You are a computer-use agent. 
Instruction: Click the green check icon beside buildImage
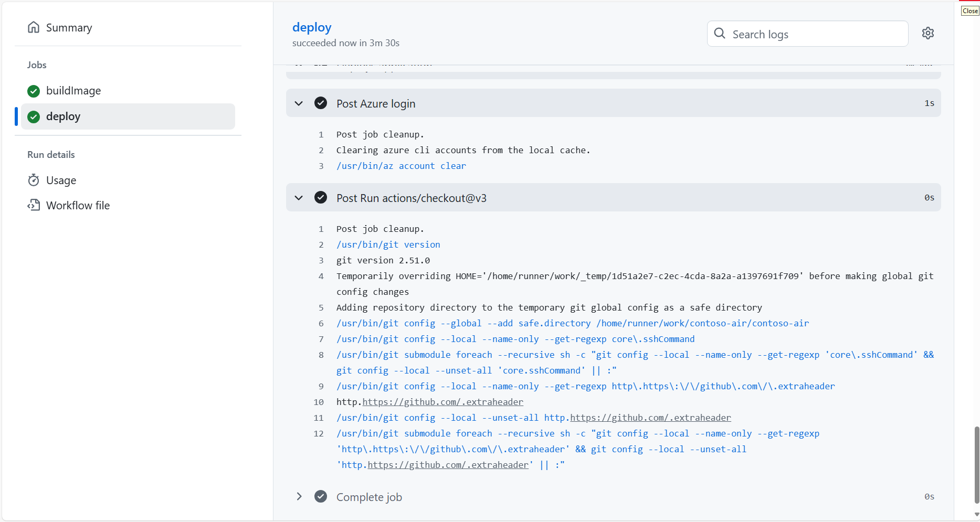click(x=33, y=91)
